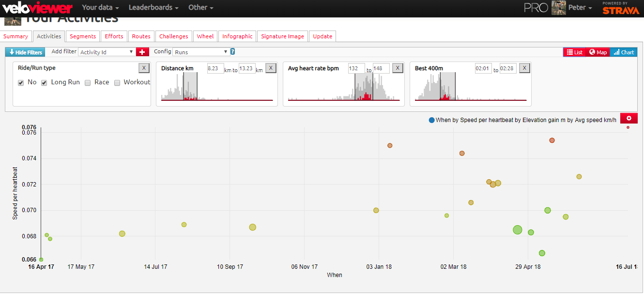Open the Strava powered-by logo
Screen dimensions: 644x294
[x=621, y=8]
